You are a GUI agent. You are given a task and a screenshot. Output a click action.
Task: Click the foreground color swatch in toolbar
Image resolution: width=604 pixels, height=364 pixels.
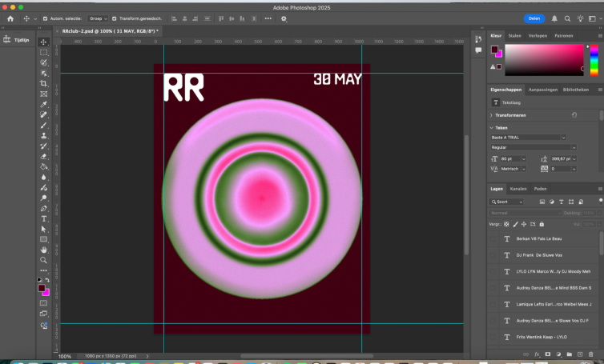coord(42,287)
